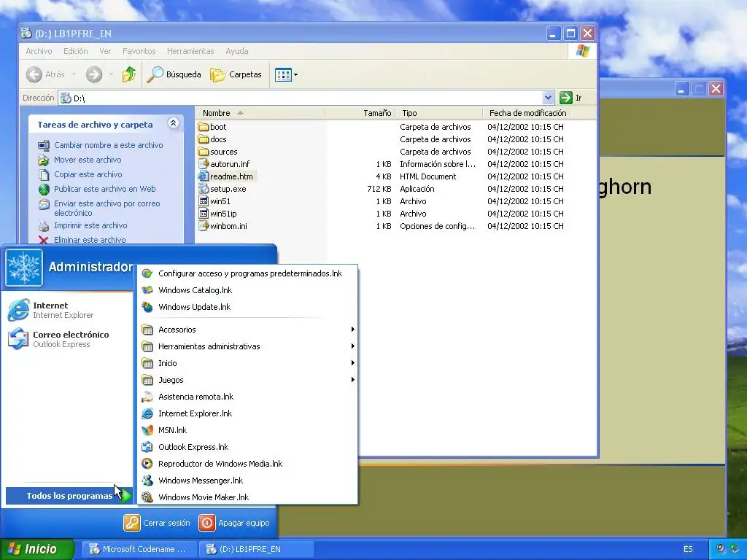Open the Archivo menu
Viewport: 747px width, 560px height.
coord(39,51)
